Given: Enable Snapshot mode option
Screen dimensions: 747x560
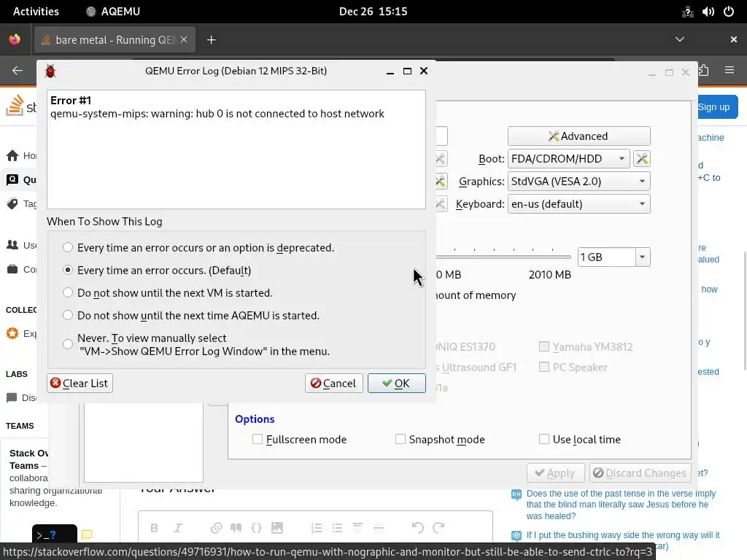Looking at the screenshot, I should pos(400,439).
